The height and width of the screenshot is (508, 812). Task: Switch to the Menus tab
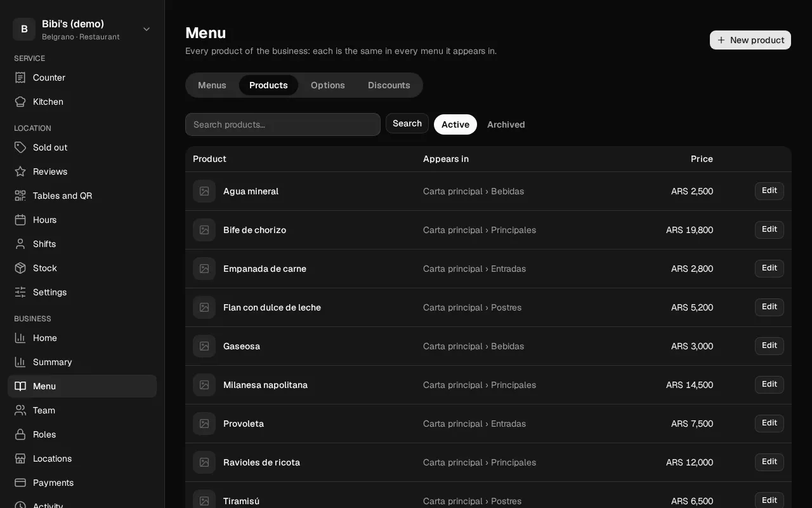[x=212, y=85]
